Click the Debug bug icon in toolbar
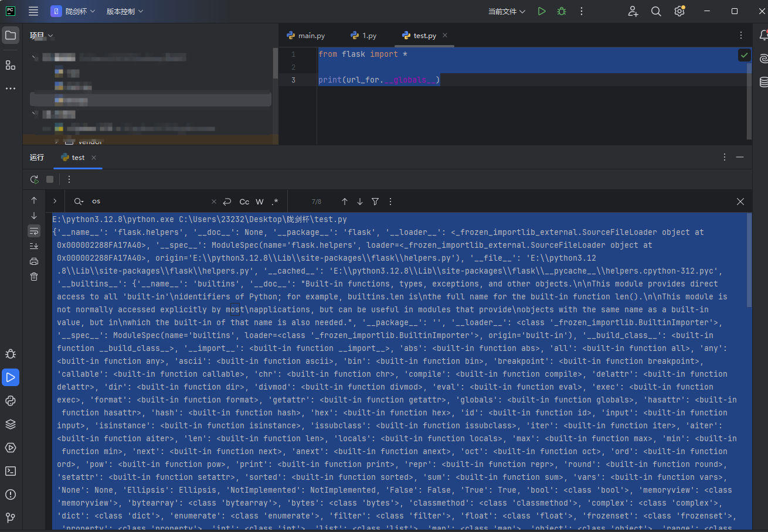This screenshot has height=532, width=768. (562, 11)
